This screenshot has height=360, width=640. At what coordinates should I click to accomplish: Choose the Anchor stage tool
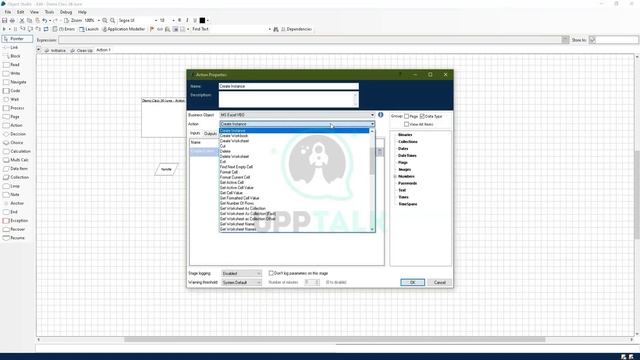click(17, 203)
